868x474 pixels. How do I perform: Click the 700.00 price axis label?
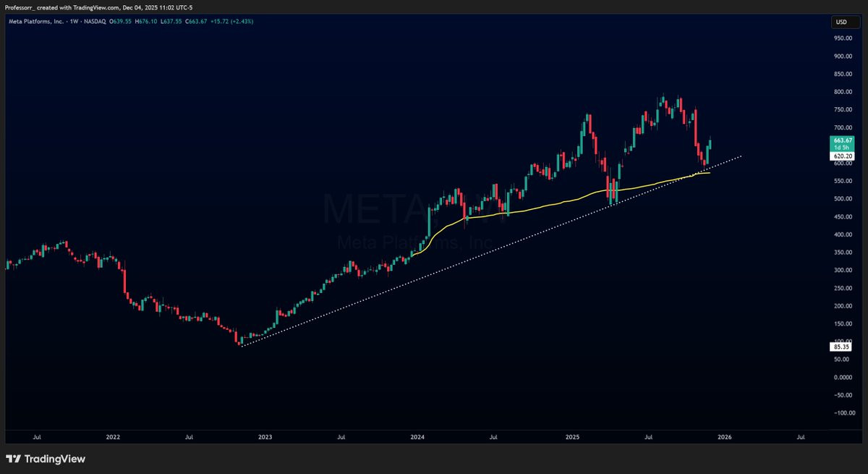pos(843,127)
